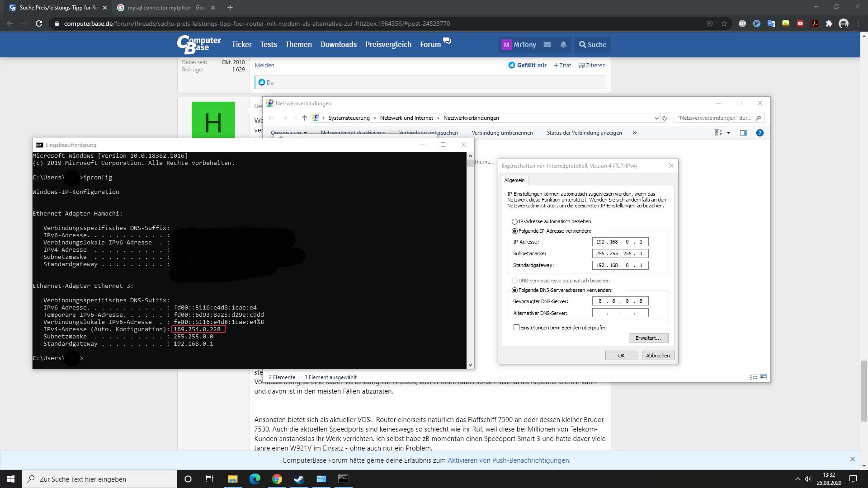Go up one level in Netzwerkverbindungen window

click(305, 118)
